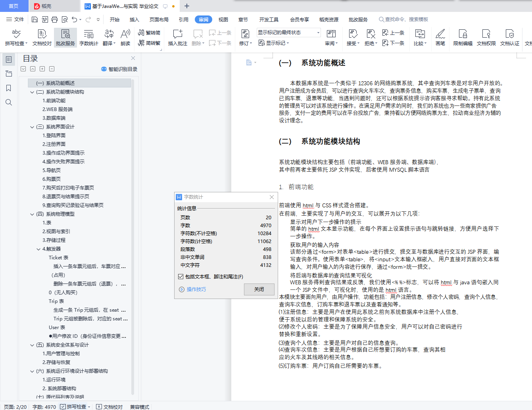The width and height of the screenshot is (532, 410).
Task: Convert text with 简转繁
Action: 149,43
